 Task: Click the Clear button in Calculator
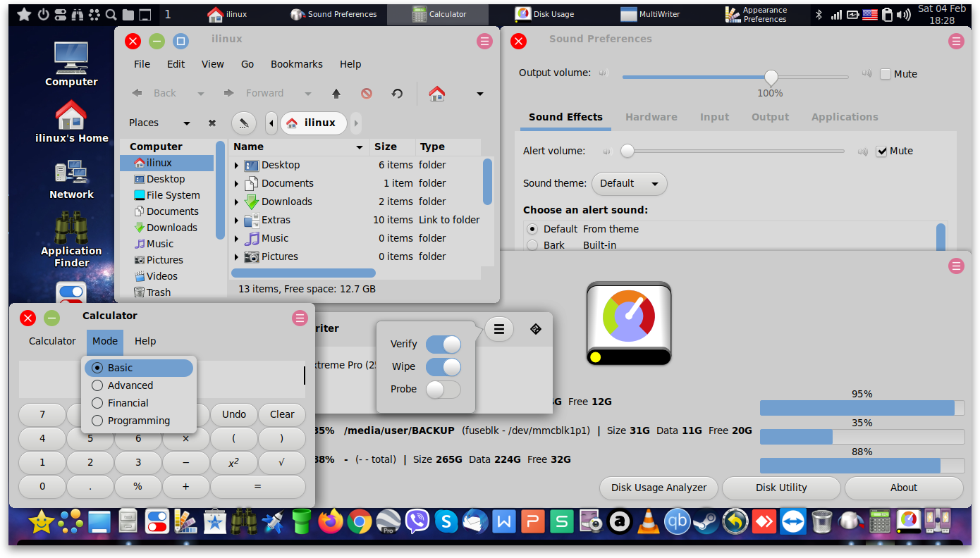click(x=282, y=414)
